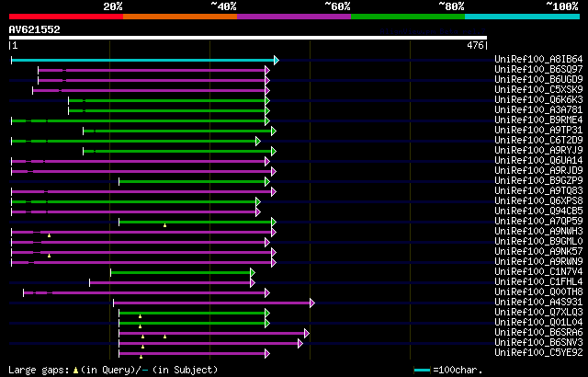
Task: Click the UniRef100_A8IB64 hit label
Action: [x=538, y=59]
